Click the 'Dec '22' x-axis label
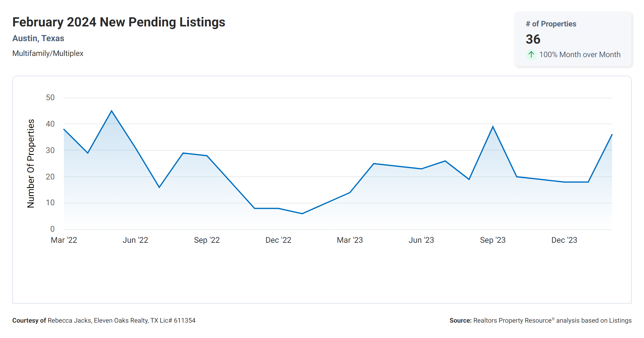Screen dimensions: 644x338 [x=278, y=240]
